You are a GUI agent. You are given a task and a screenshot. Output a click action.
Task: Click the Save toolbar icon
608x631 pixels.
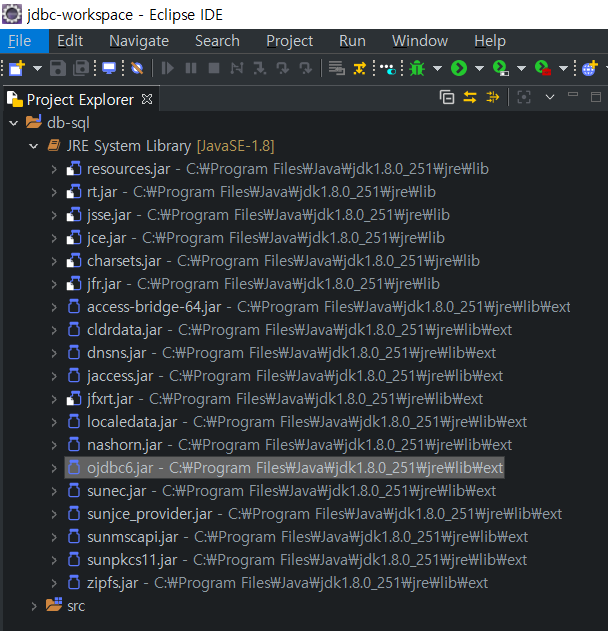click(x=58, y=68)
